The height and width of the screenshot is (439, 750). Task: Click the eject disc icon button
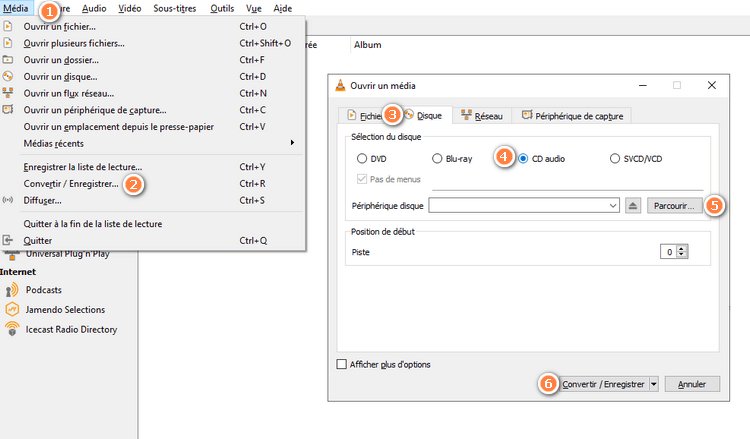[x=632, y=206]
